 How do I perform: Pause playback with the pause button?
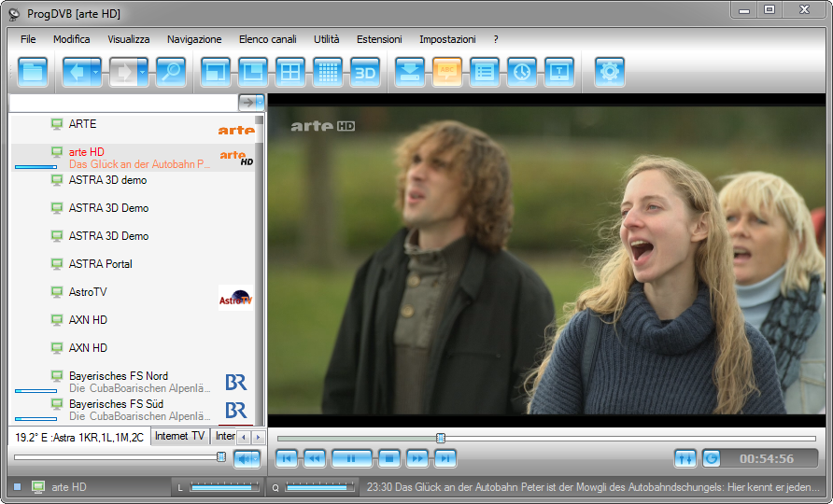(351, 458)
